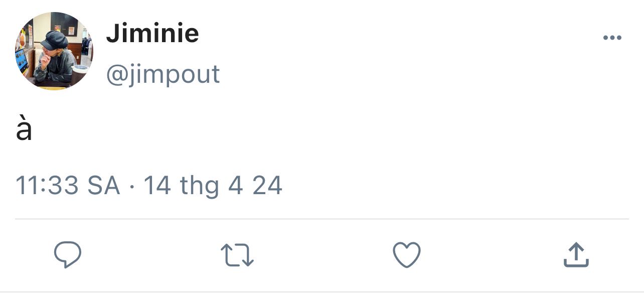Image resolution: width=644 pixels, height=301 pixels.
Task: Reply to the tweet from @jimpout
Action: click(68, 255)
